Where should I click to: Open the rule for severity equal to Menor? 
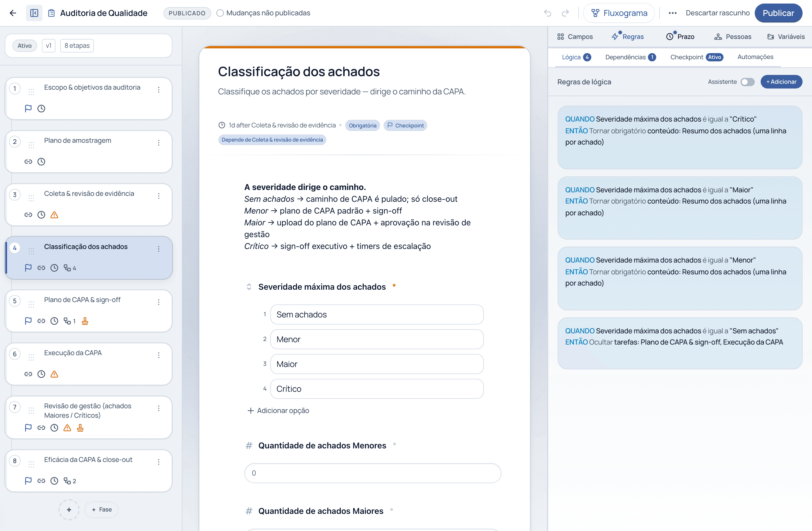tap(680, 279)
